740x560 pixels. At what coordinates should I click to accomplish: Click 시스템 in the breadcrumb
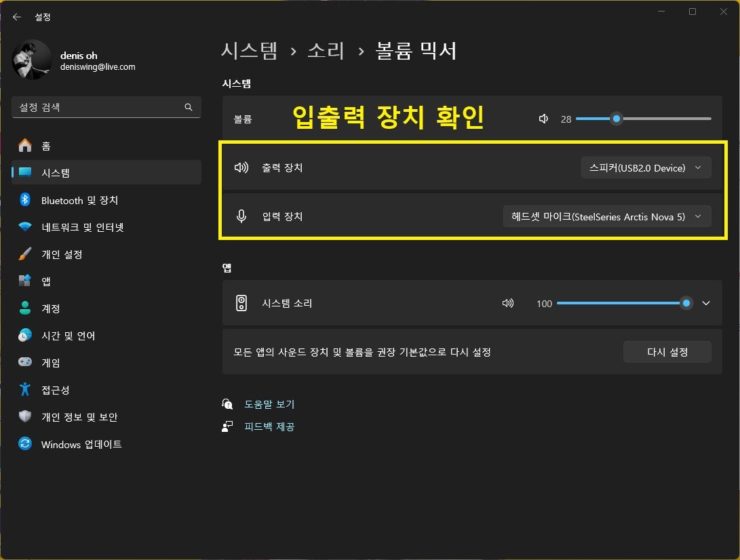tap(249, 50)
